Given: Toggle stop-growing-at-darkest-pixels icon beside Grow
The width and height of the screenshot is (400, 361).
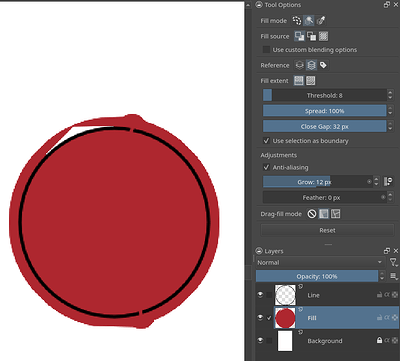Looking at the screenshot, I should pyautogui.click(x=388, y=182).
